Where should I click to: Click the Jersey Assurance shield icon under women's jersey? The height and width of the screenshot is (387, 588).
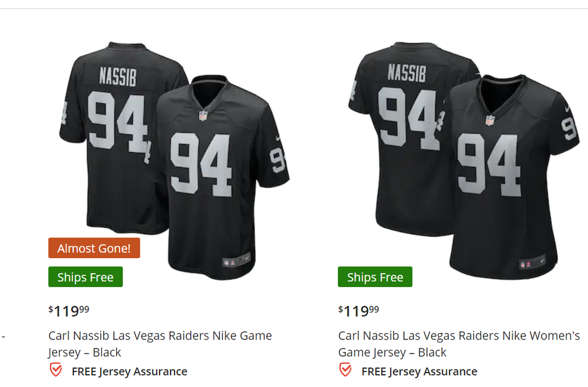346,369
